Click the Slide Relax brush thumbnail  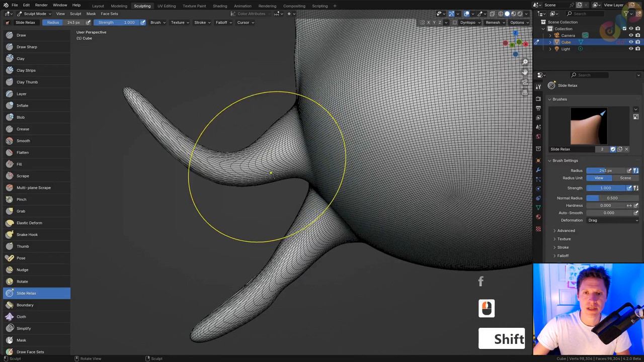click(x=588, y=127)
